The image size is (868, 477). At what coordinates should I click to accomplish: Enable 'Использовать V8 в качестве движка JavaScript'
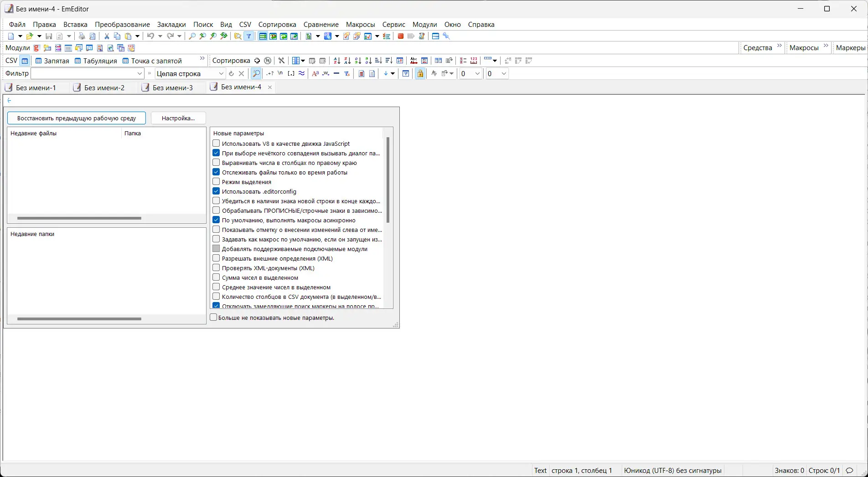[216, 143]
